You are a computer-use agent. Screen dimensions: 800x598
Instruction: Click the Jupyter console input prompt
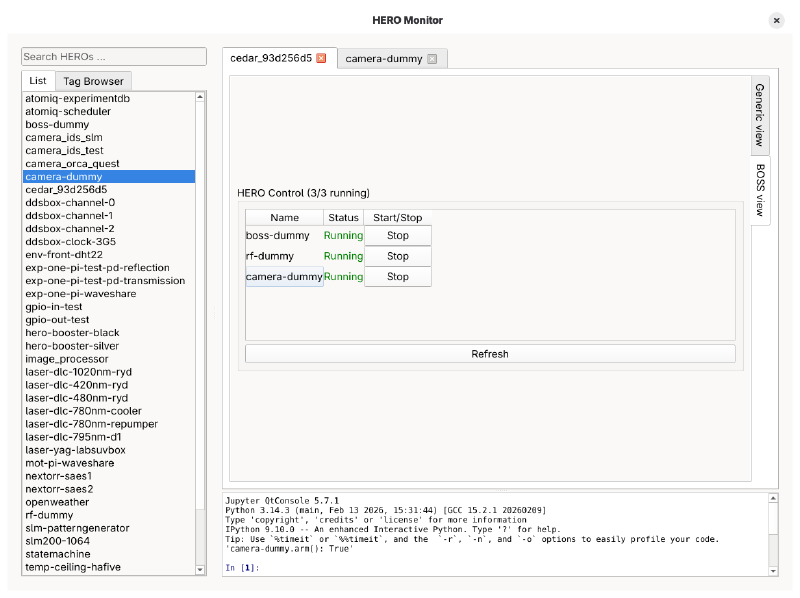coord(500,568)
